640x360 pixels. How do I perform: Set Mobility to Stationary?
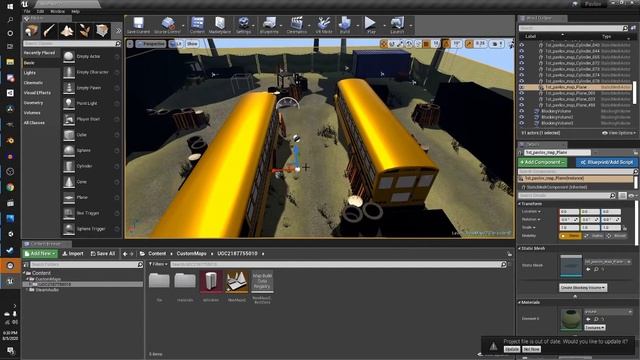click(594, 236)
